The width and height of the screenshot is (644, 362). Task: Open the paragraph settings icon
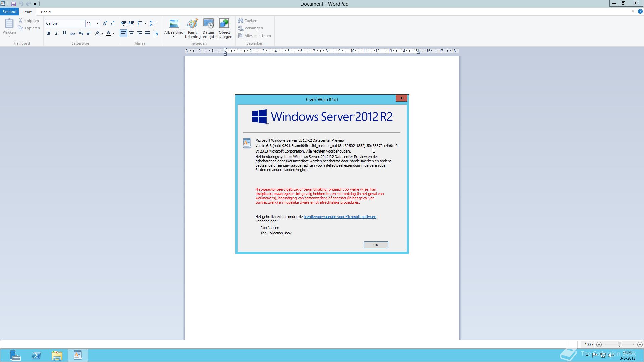[156, 33]
